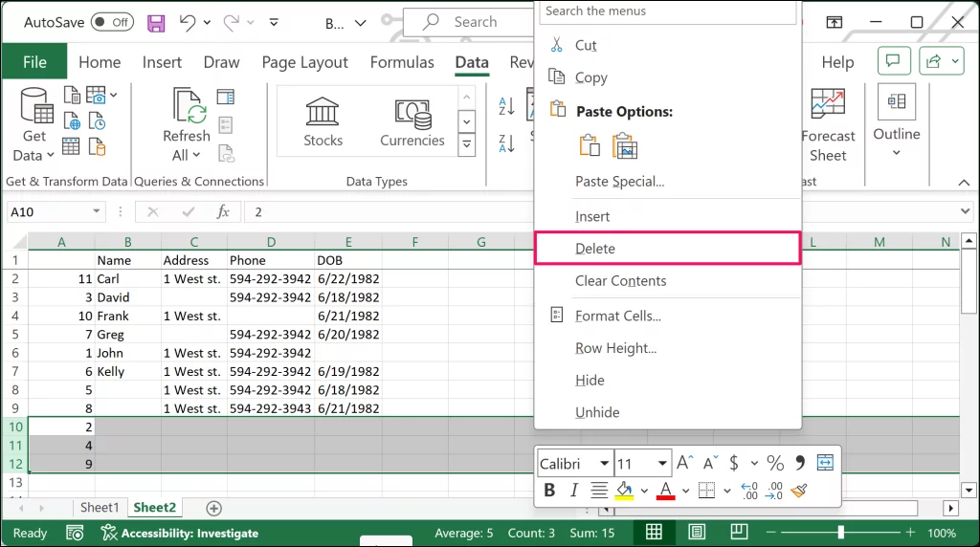The image size is (980, 547).
Task: Click the From Web globe icon
Action: tap(72, 120)
